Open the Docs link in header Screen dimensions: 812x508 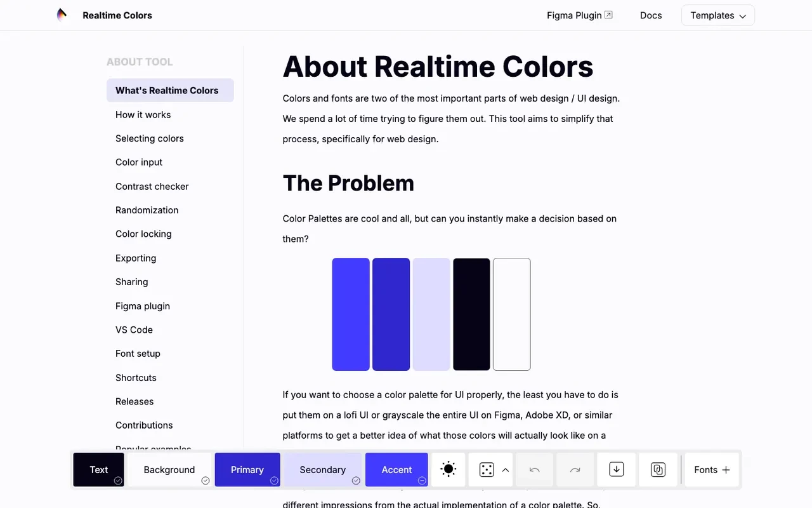click(x=651, y=15)
